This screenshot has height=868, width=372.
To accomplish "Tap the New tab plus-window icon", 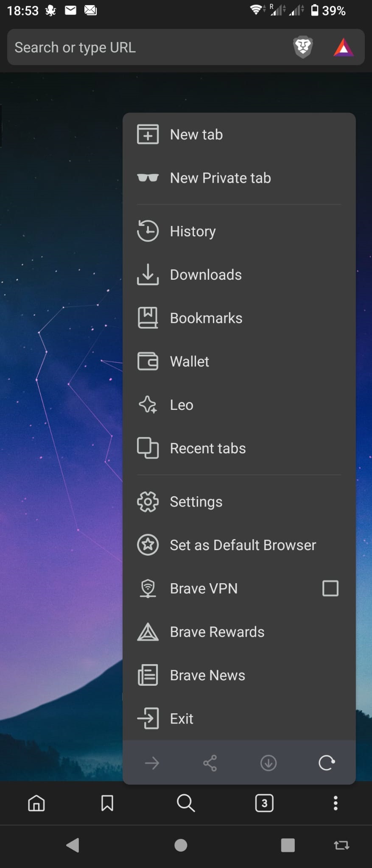I will click(x=148, y=134).
